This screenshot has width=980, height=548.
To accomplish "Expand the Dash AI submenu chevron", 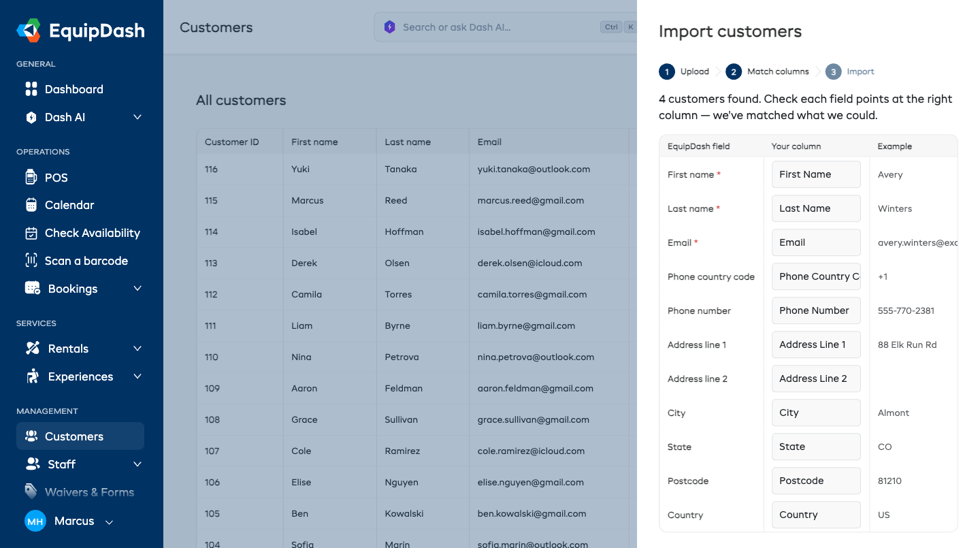I will pos(137,117).
